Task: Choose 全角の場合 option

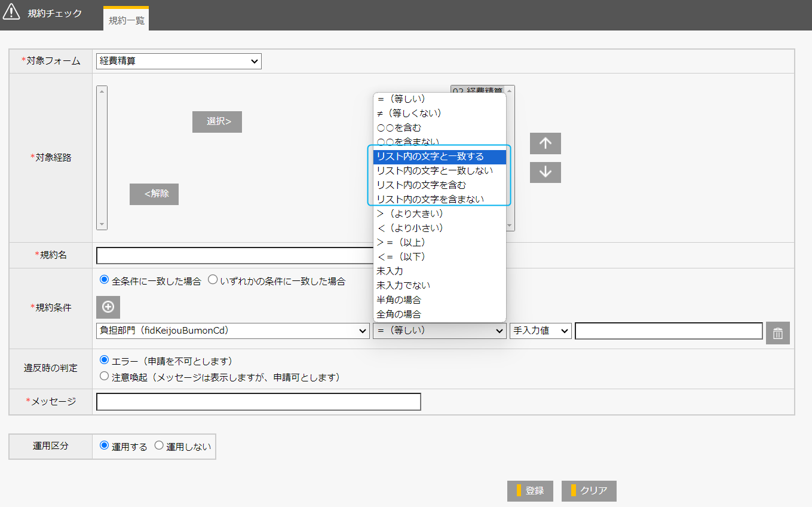Action: [x=439, y=314]
